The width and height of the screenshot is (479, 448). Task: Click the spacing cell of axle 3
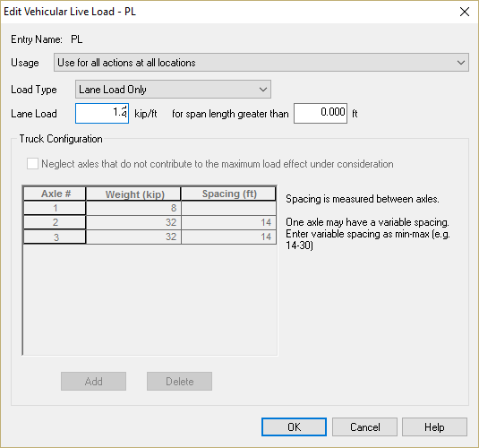(x=229, y=237)
